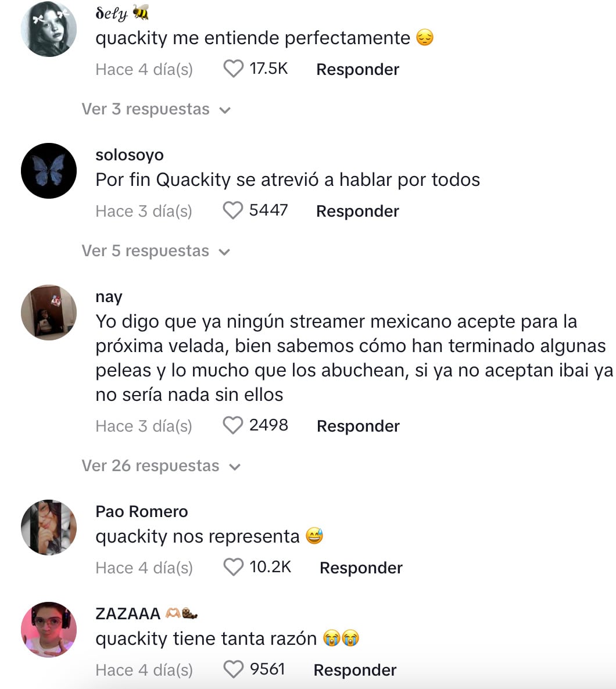The width and height of the screenshot is (616, 689).
Task: Reply to ZAZAAA's comment via Responder
Action: pyautogui.click(x=355, y=670)
